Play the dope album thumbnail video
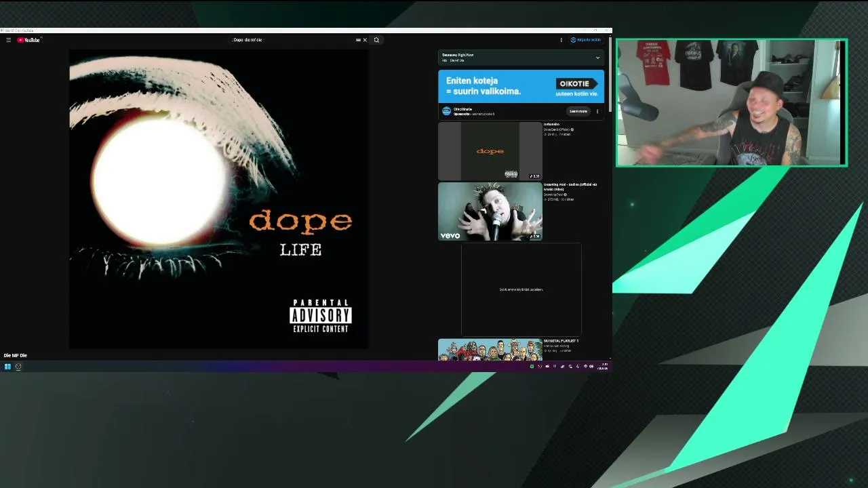The height and width of the screenshot is (488, 868). [x=490, y=150]
